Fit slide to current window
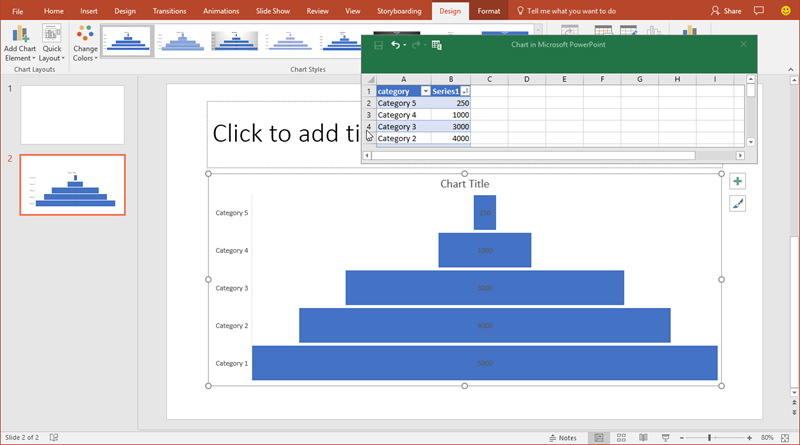This screenshot has height=445, width=800. coord(785,438)
